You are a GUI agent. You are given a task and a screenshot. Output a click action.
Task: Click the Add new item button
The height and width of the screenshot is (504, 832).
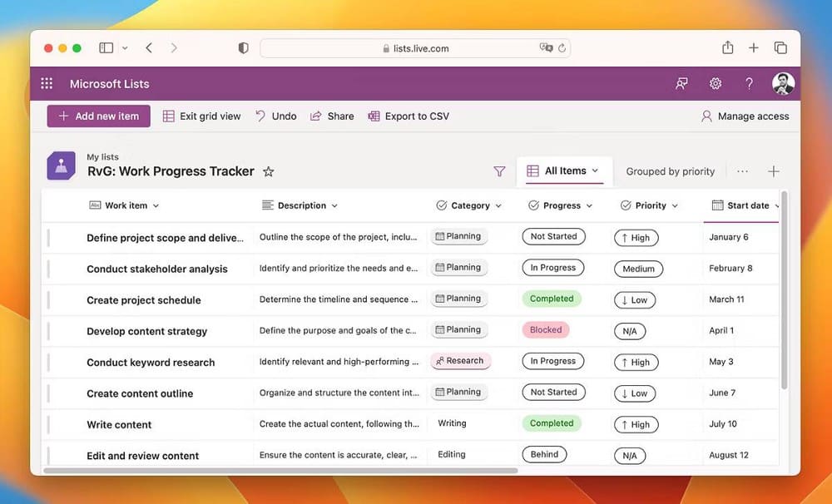[x=97, y=116]
